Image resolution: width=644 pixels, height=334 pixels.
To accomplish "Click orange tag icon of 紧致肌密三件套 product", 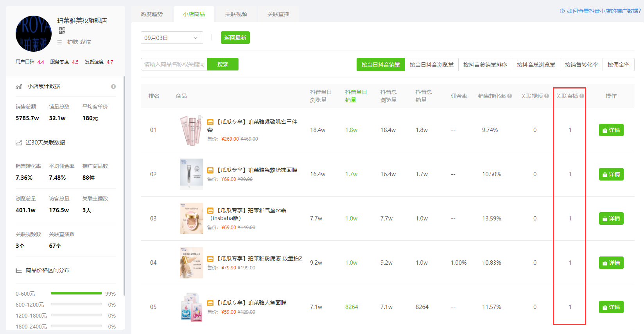I will (210, 122).
